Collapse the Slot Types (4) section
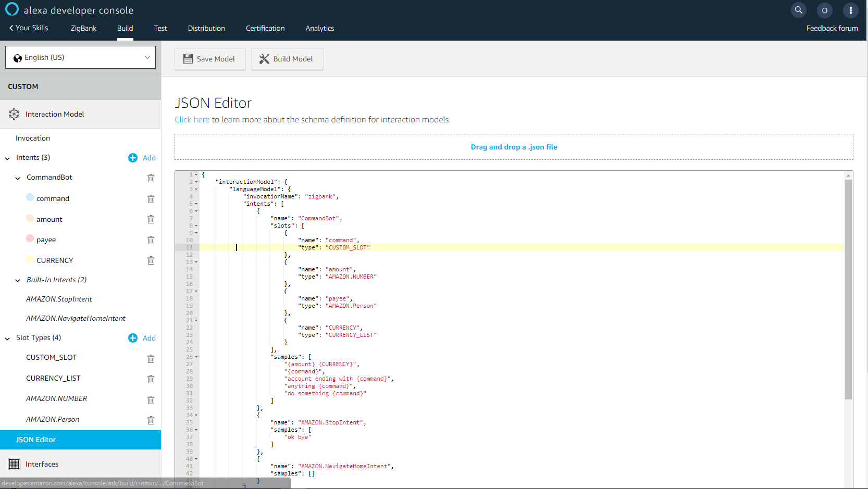This screenshot has height=489, width=868. 7,338
